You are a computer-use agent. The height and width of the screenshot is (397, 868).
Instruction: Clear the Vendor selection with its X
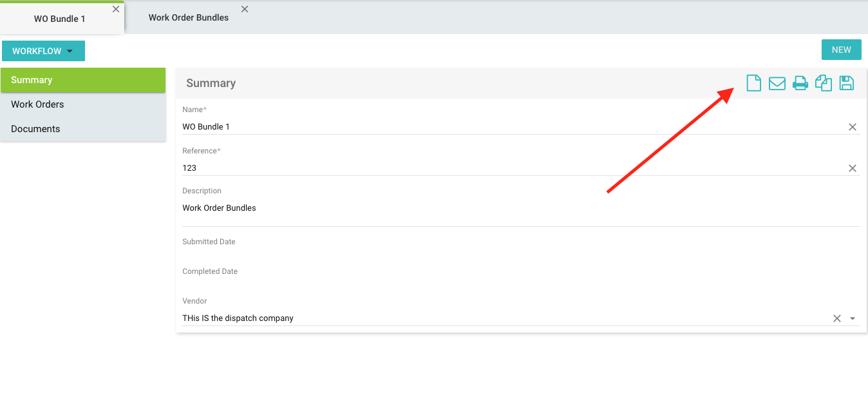[837, 318]
